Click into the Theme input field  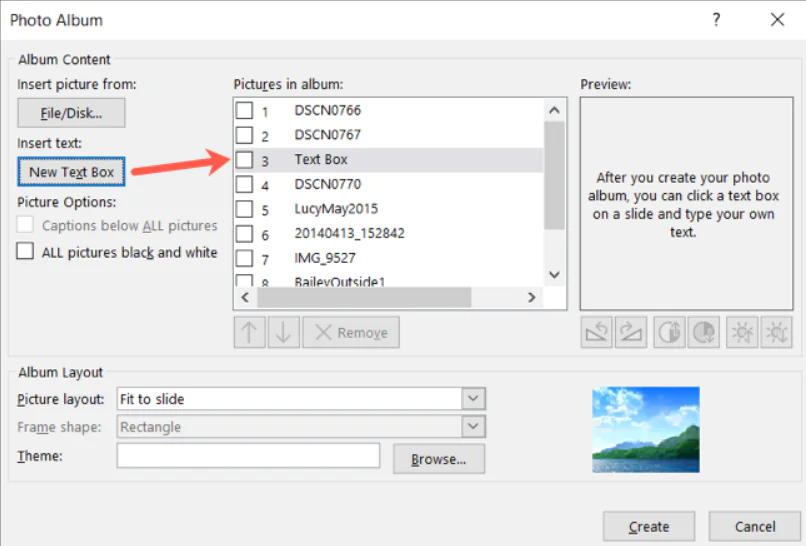coord(248,456)
